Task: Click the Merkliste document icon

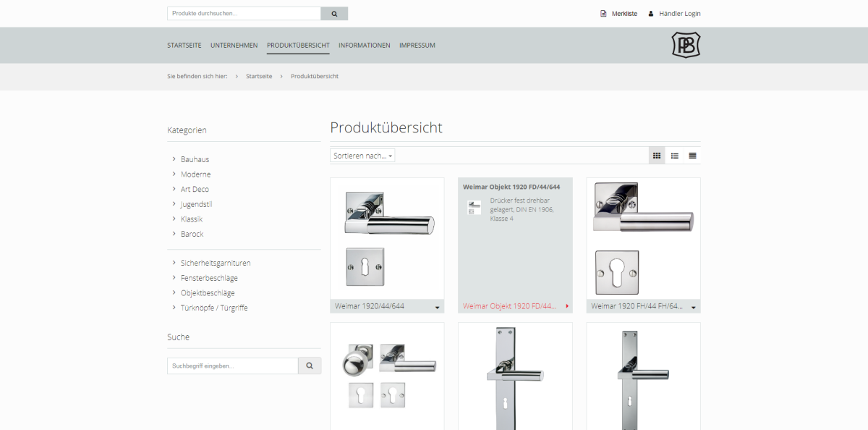Action: tap(603, 14)
